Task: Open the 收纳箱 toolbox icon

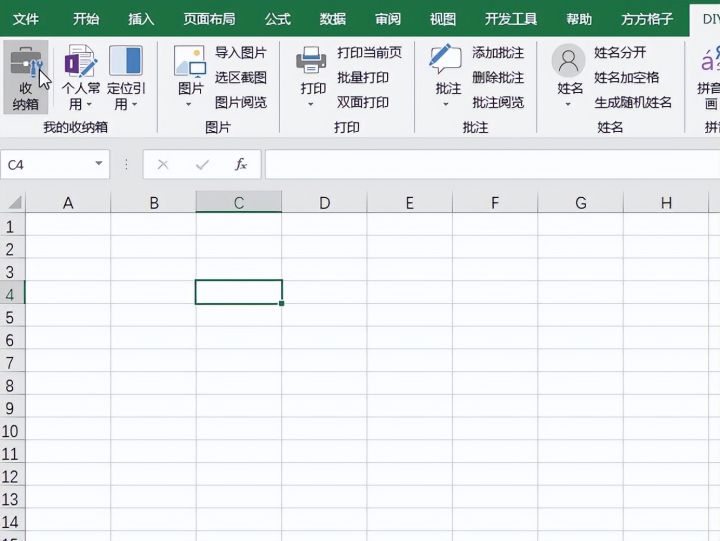Action: (26, 62)
